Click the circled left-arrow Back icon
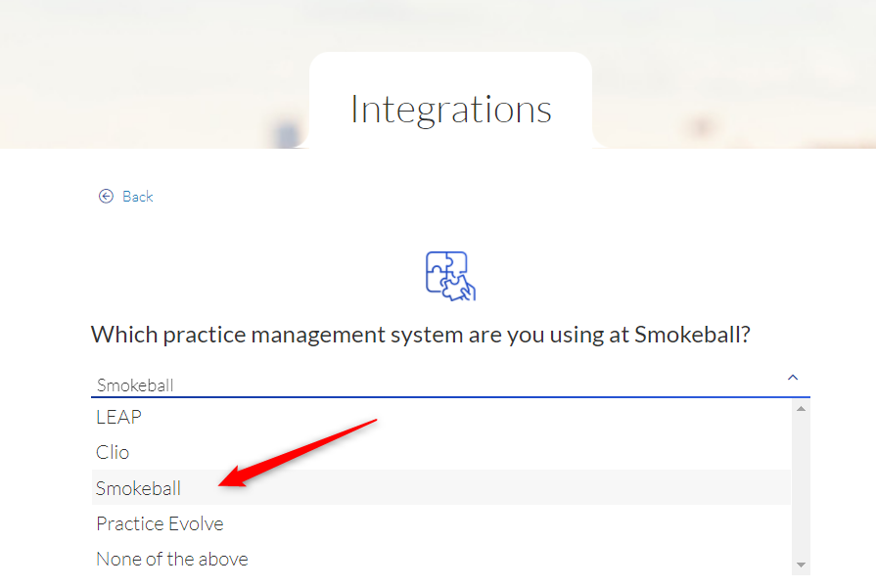 106,196
